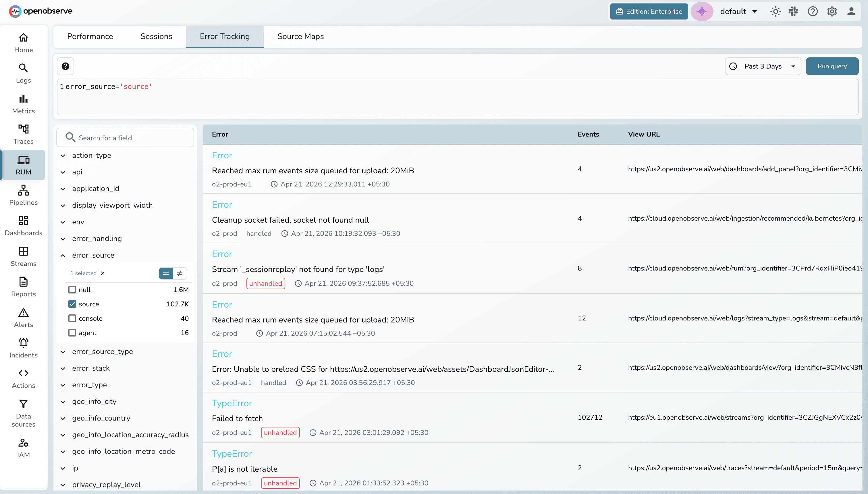Check the console value checkbox
Screen dimensions: 868x494
(72, 318)
